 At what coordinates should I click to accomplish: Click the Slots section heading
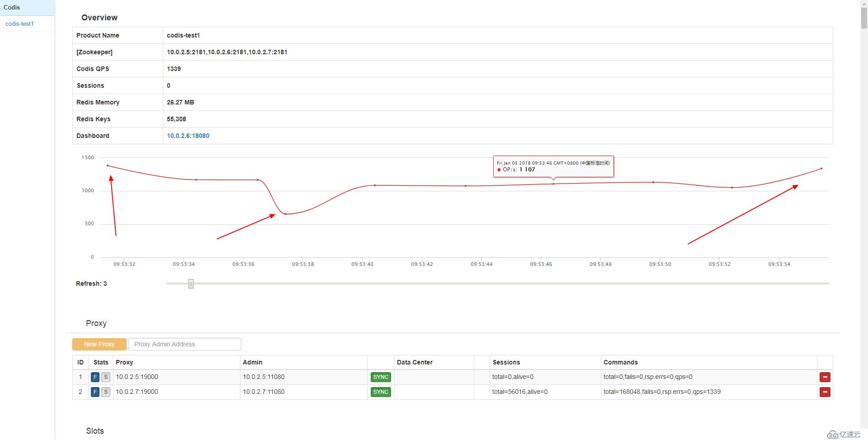(95, 431)
